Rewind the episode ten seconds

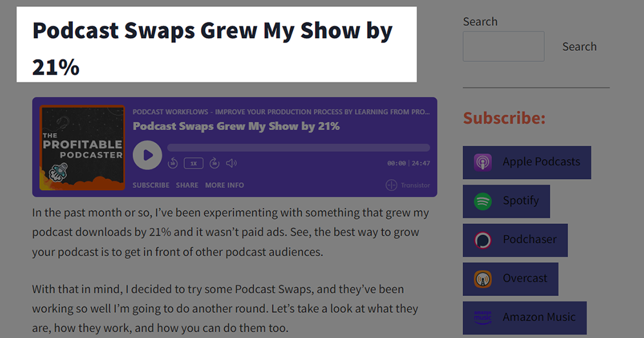point(173,164)
